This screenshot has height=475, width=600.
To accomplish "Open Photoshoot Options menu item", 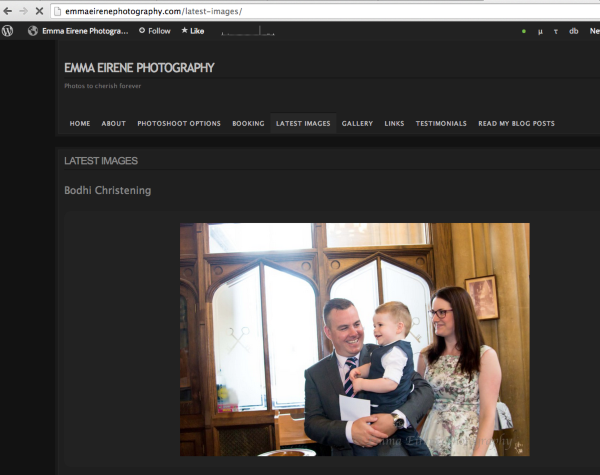I will coord(179,124).
